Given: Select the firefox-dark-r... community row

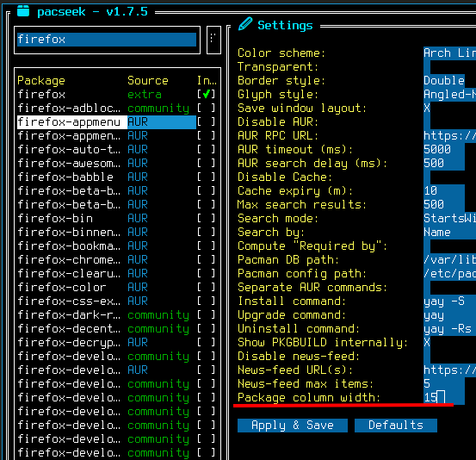Looking at the screenshot, I should coord(117,315).
